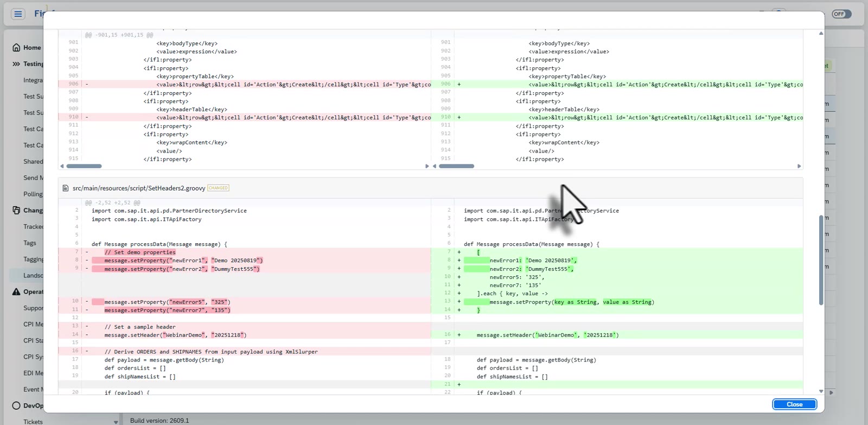Click right pane horizontal scrollbar thumb

click(x=456, y=166)
